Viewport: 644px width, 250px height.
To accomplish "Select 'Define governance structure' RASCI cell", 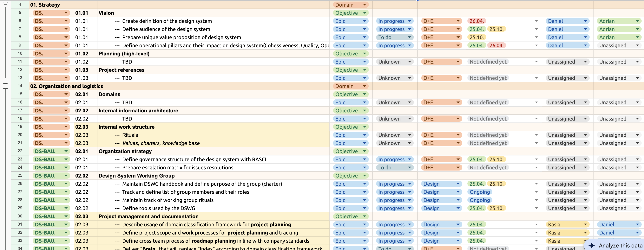I will (x=225, y=159).
